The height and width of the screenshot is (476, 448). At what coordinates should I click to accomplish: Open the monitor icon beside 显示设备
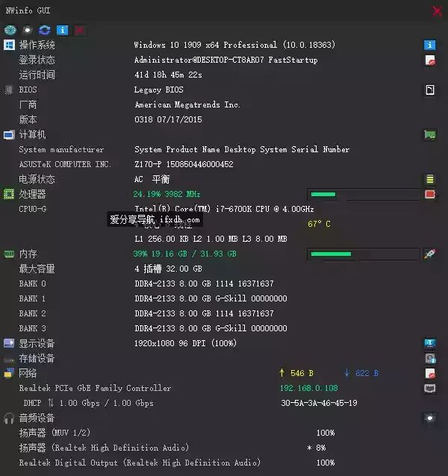429,343
